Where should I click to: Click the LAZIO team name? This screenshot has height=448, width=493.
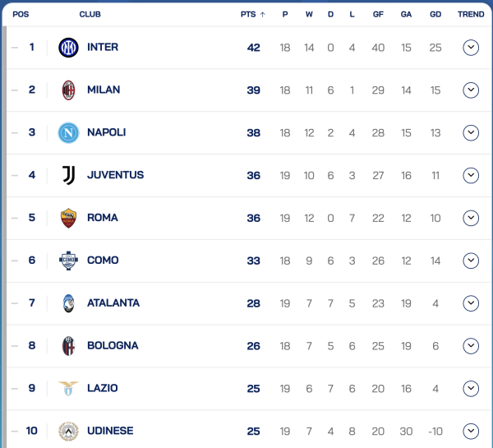click(103, 388)
